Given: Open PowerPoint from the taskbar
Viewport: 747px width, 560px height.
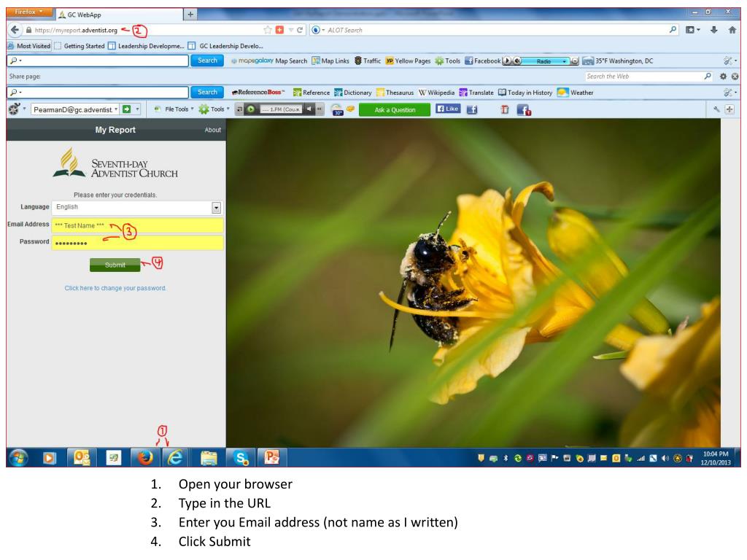Looking at the screenshot, I should click(x=272, y=458).
